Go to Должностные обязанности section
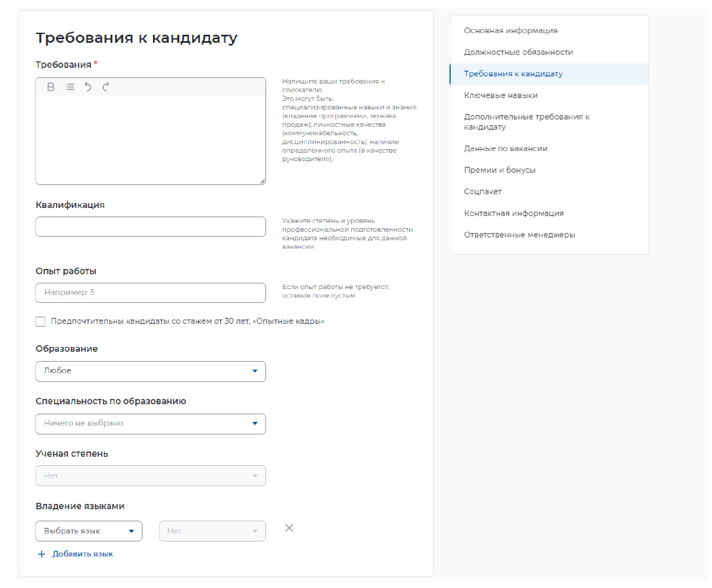 click(x=549, y=52)
